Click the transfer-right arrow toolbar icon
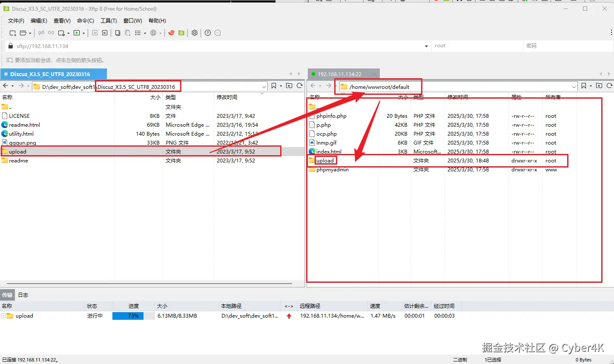This screenshot has height=364, width=614. 105,33
